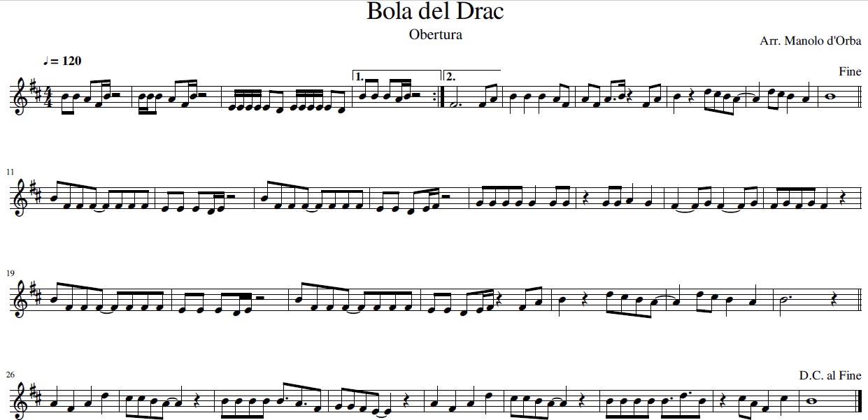Click the subtitle "Obertura"
The width and height of the screenshot is (868, 420).
point(436,34)
